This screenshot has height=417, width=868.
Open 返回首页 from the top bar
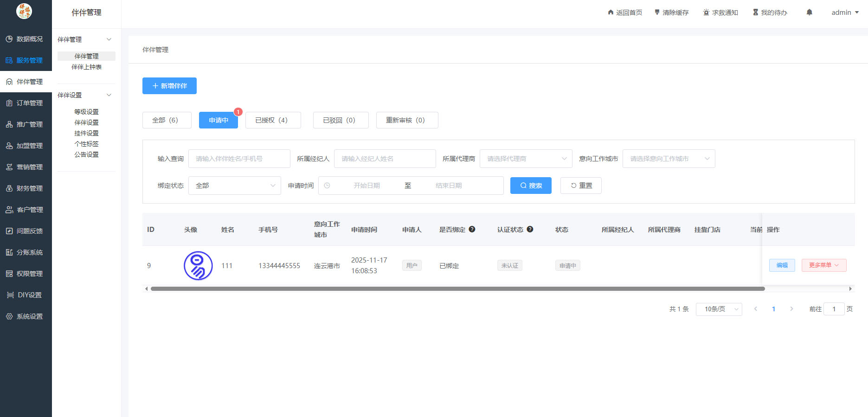point(625,13)
